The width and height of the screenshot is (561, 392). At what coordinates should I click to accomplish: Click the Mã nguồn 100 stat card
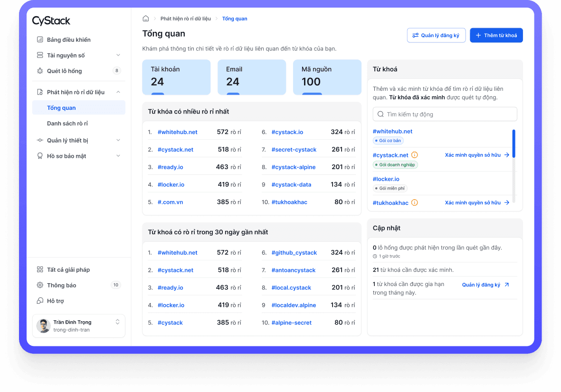(327, 77)
